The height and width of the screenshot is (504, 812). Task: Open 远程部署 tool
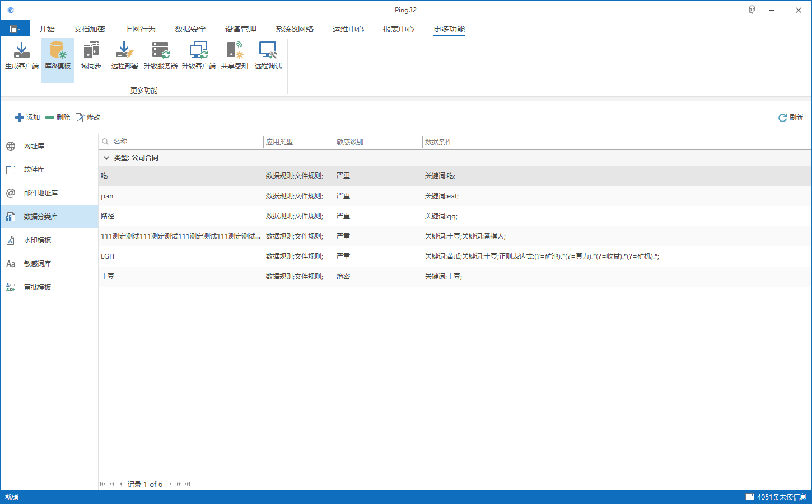coord(124,56)
